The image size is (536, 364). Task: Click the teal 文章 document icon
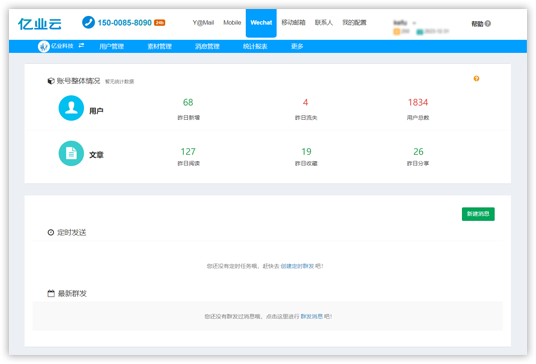pos(71,153)
